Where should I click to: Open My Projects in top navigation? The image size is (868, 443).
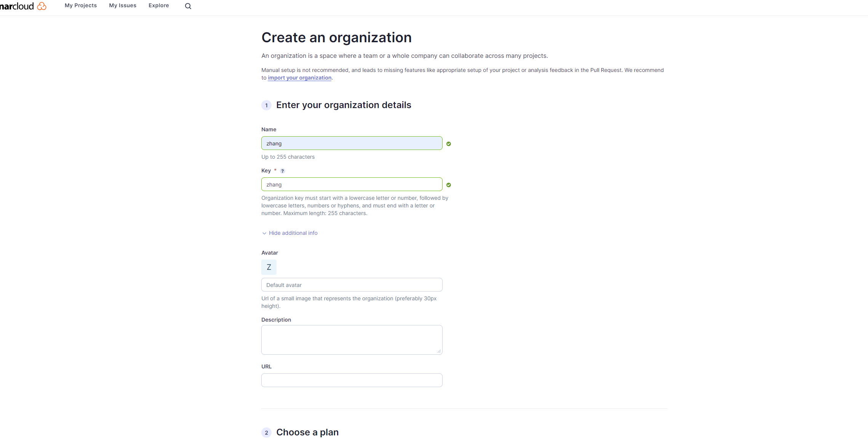pyautogui.click(x=81, y=6)
